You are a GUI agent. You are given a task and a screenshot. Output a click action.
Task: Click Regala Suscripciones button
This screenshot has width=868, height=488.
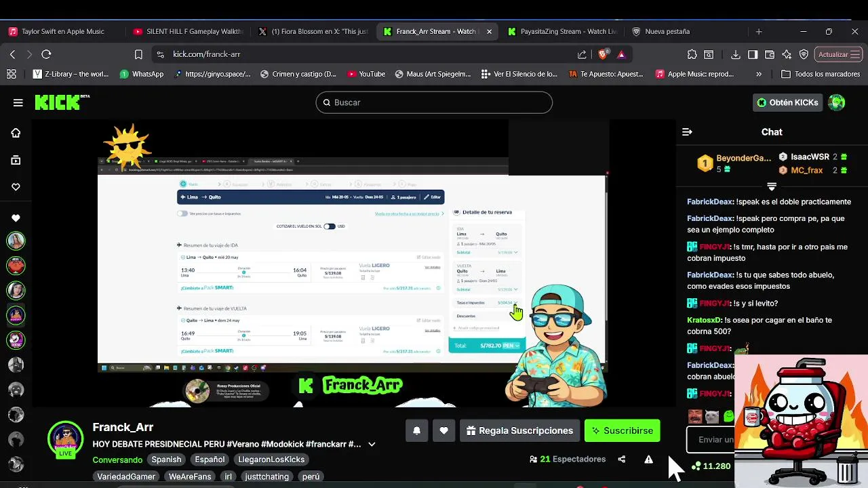click(519, 430)
